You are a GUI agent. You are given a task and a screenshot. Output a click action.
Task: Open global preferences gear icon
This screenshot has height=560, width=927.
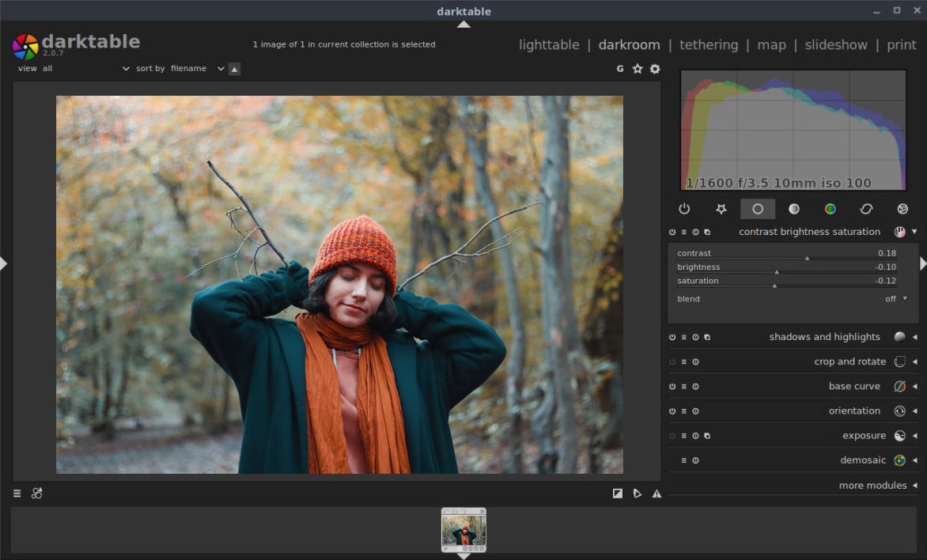655,69
